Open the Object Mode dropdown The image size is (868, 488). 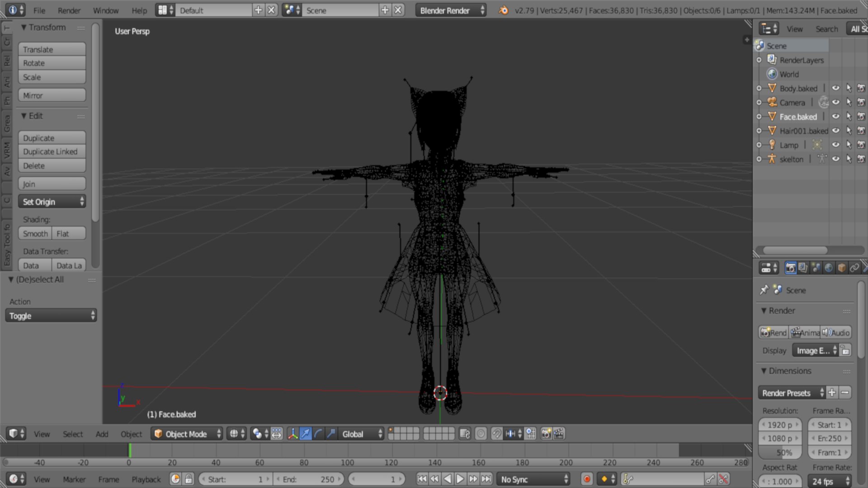(x=187, y=434)
